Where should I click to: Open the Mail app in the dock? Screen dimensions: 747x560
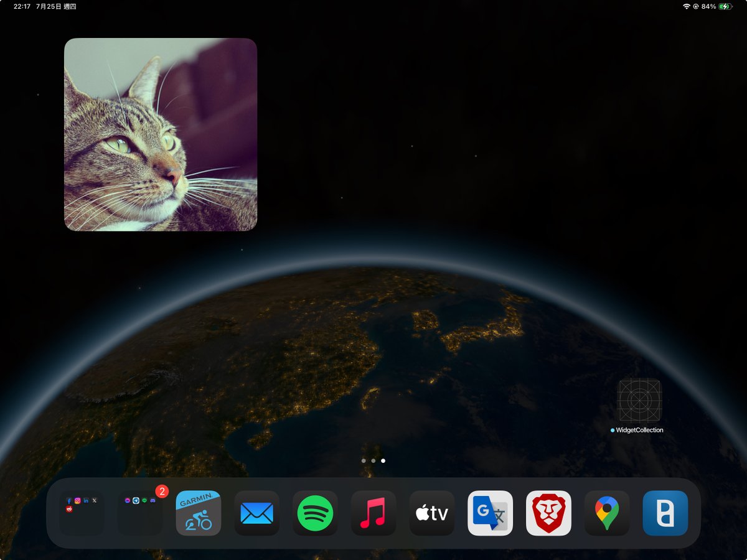(256, 513)
